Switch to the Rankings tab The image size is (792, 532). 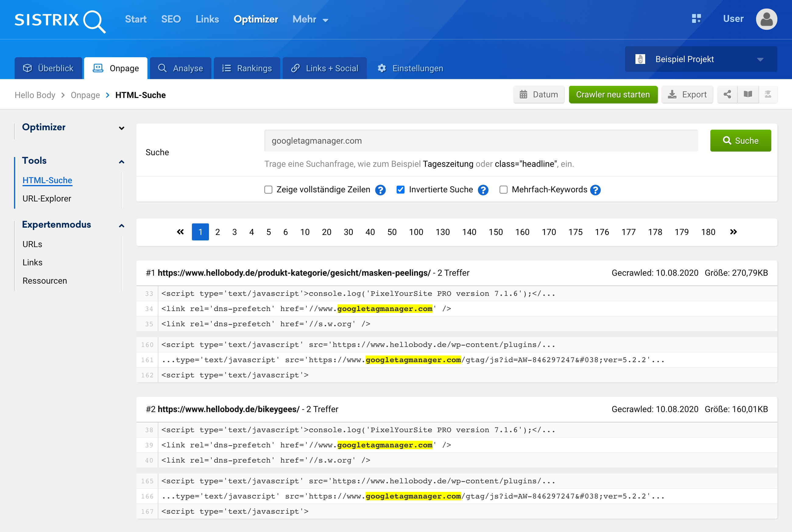pos(247,68)
